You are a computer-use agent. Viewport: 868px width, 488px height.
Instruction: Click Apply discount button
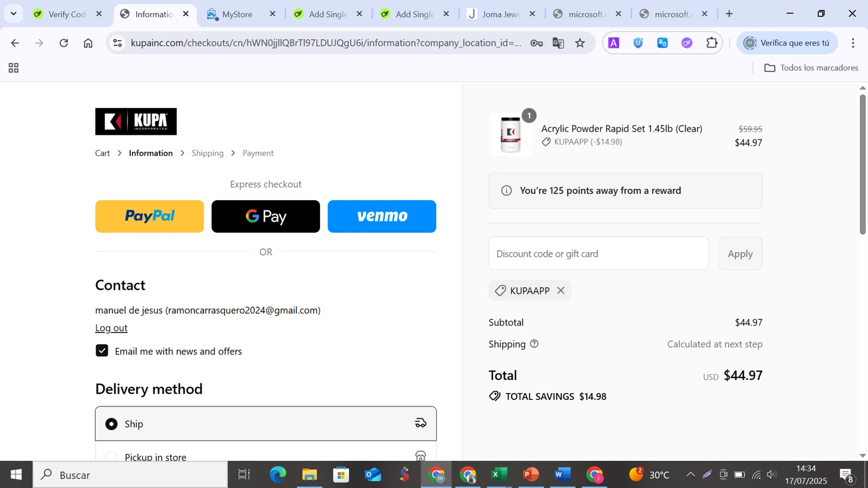(740, 253)
